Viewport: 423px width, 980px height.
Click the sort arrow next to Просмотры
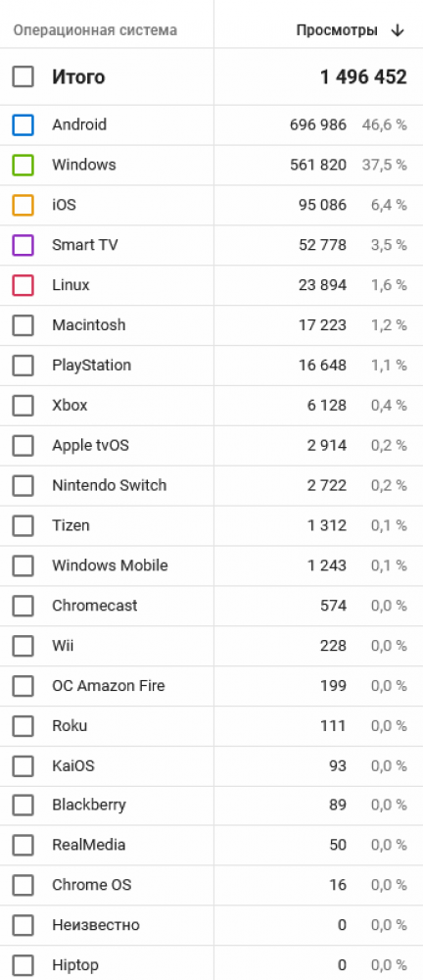click(398, 30)
